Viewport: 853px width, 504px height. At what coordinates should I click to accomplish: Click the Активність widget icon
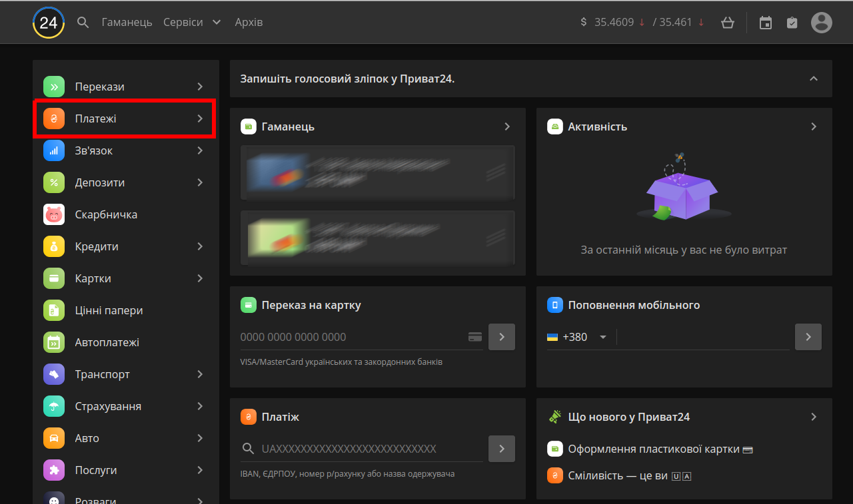click(x=555, y=126)
